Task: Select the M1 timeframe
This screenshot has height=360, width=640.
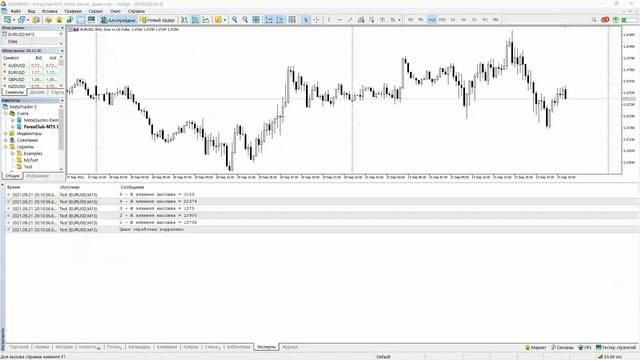Action: pyautogui.click(x=410, y=20)
